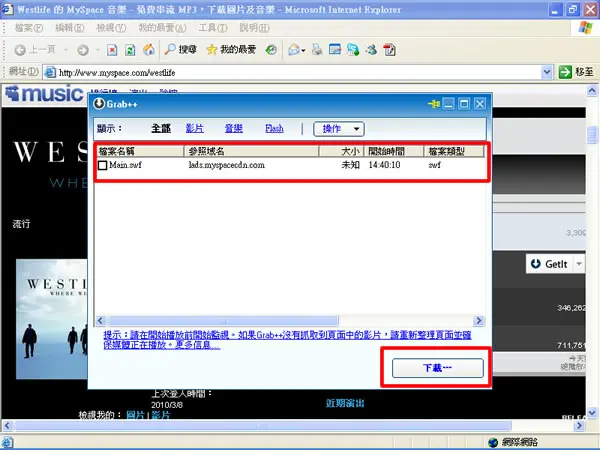The height and width of the screenshot is (450, 600).
Task: Click the Edit page icon in toolbar
Action: (x=335, y=50)
